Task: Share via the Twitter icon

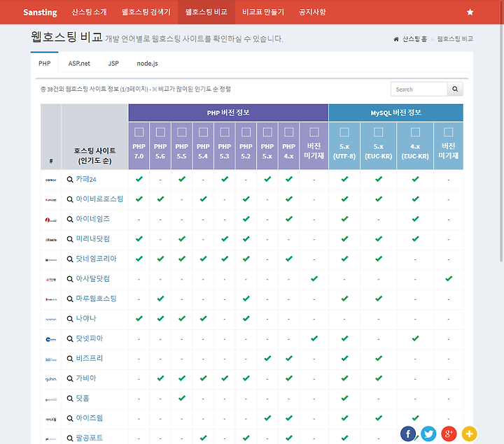Action: pos(428,434)
